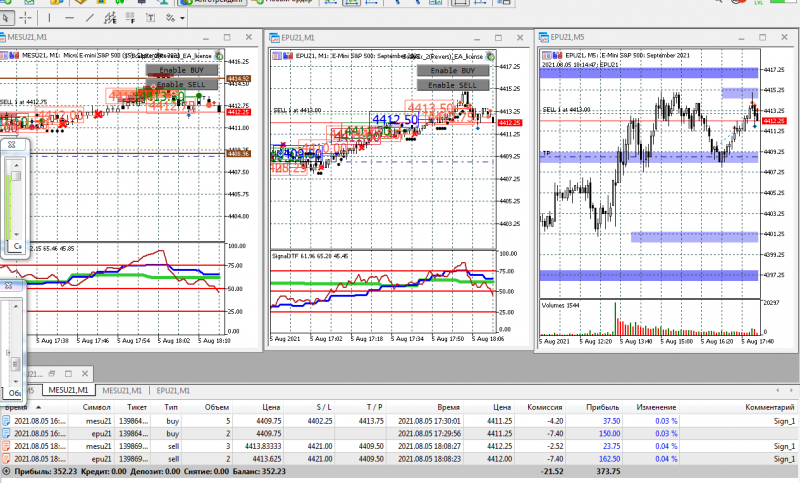Click the sell deal icon in the epu21 4413.625 row
Screen dimensions: 800x483
(6, 459)
